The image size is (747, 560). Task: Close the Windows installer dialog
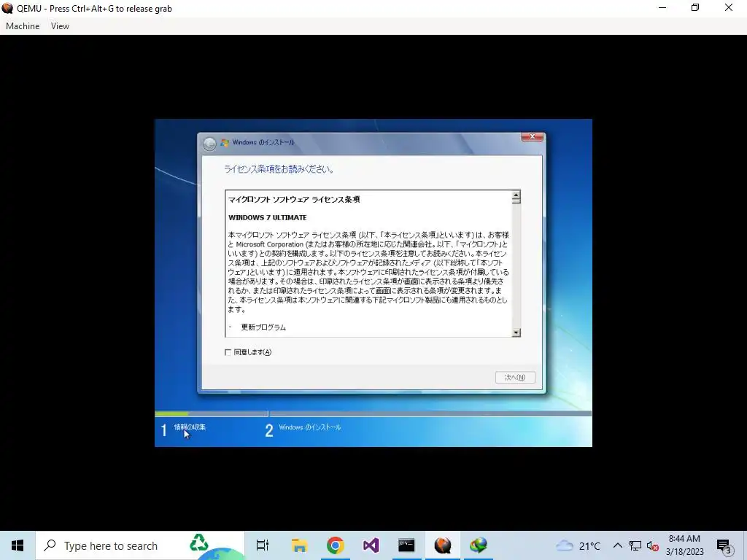(532, 136)
